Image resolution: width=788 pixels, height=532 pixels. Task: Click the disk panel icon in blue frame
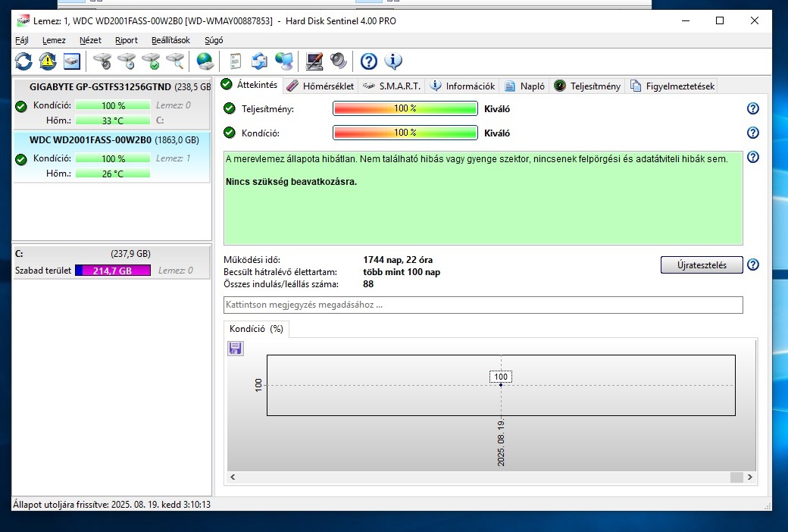click(x=72, y=61)
